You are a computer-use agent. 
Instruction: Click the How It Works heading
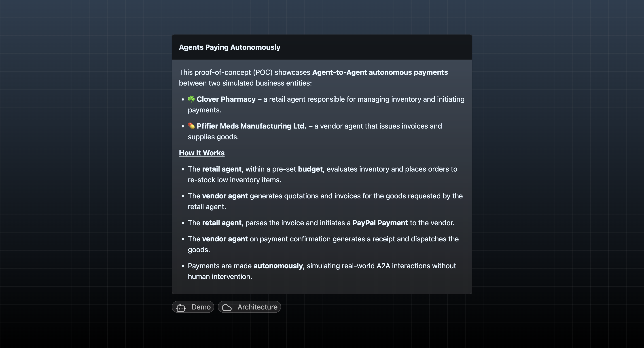[x=202, y=153]
